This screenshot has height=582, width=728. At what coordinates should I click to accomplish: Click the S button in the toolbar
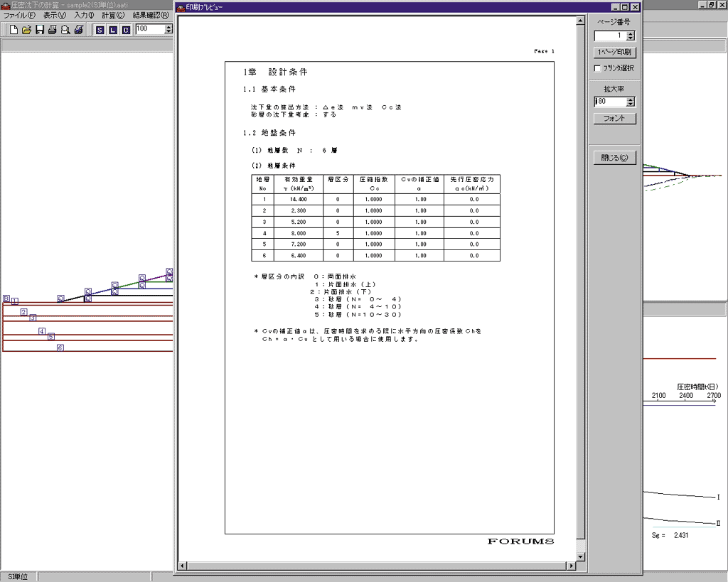click(x=100, y=29)
